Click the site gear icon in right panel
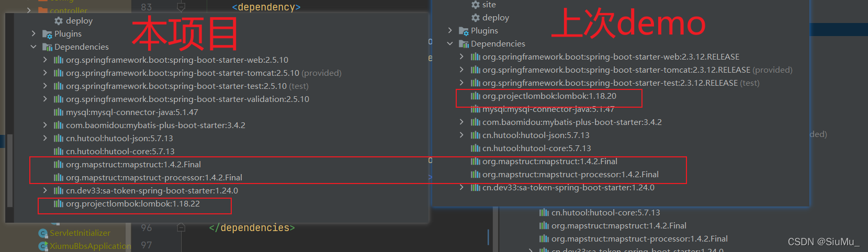The width and height of the screenshot is (868, 252). 476,5
